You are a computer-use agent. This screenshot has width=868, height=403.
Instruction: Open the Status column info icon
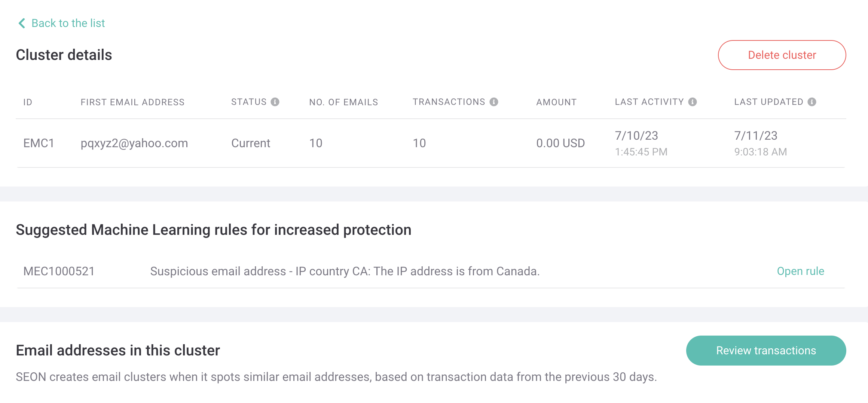tap(275, 102)
